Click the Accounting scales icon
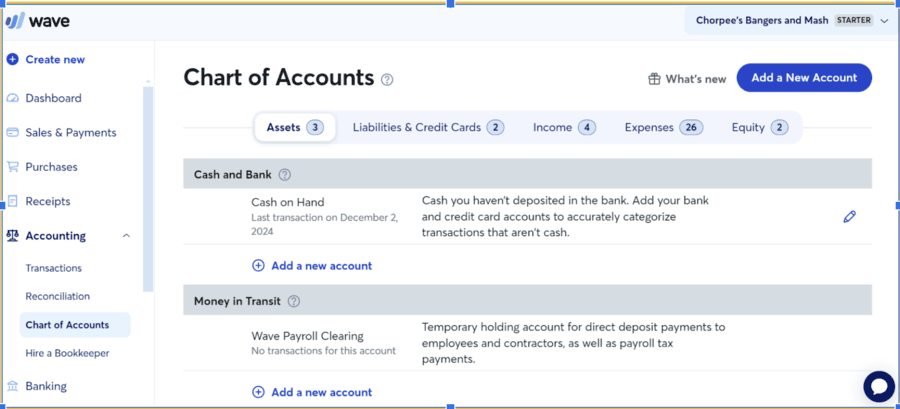The height and width of the screenshot is (409, 900). point(13,236)
